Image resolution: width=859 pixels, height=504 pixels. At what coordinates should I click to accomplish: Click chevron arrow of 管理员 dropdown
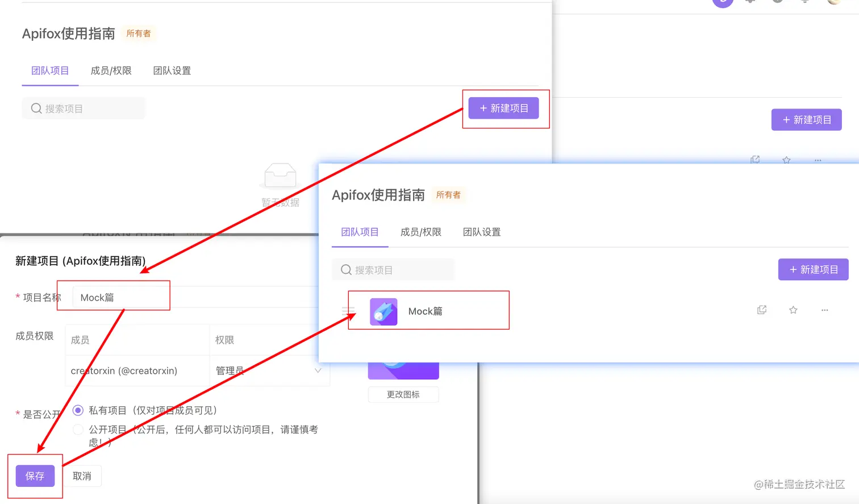click(x=318, y=370)
